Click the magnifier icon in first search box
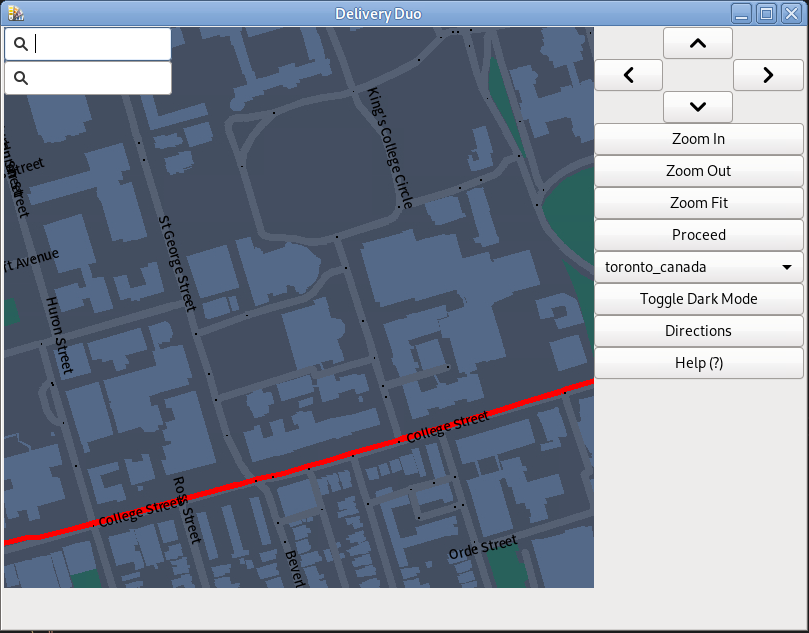 tap(20, 44)
